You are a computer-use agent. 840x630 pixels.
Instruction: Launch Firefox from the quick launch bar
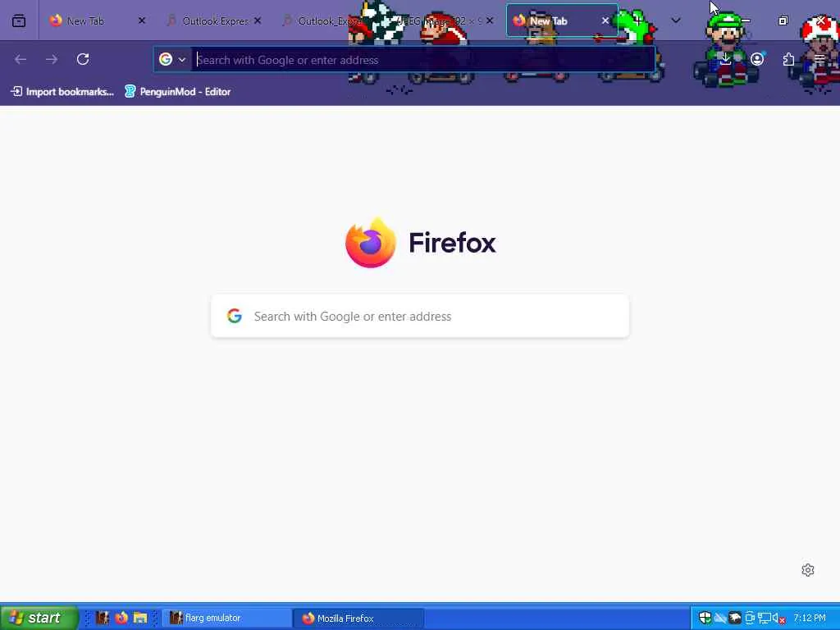click(121, 618)
